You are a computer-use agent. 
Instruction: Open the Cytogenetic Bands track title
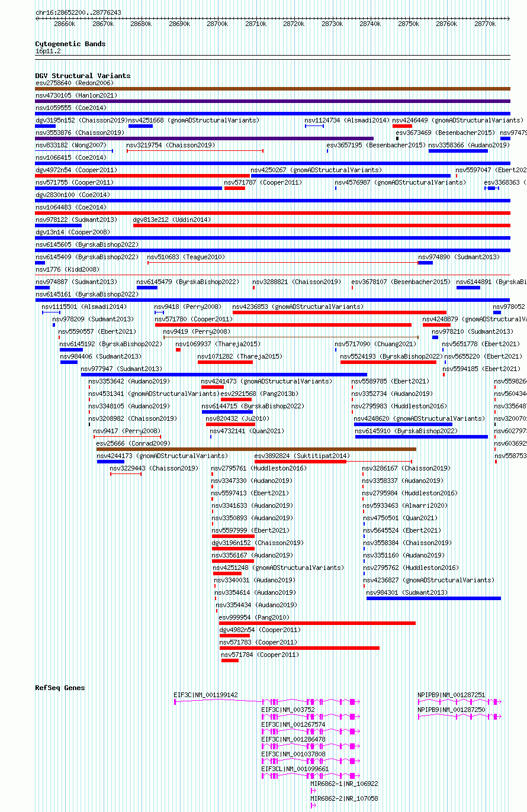(x=70, y=44)
